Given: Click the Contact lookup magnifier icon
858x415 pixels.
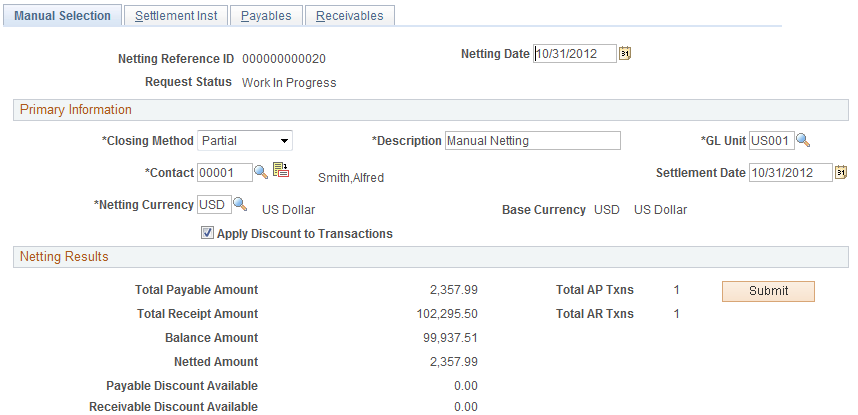Looking at the screenshot, I should pyautogui.click(x=261, y=172).
